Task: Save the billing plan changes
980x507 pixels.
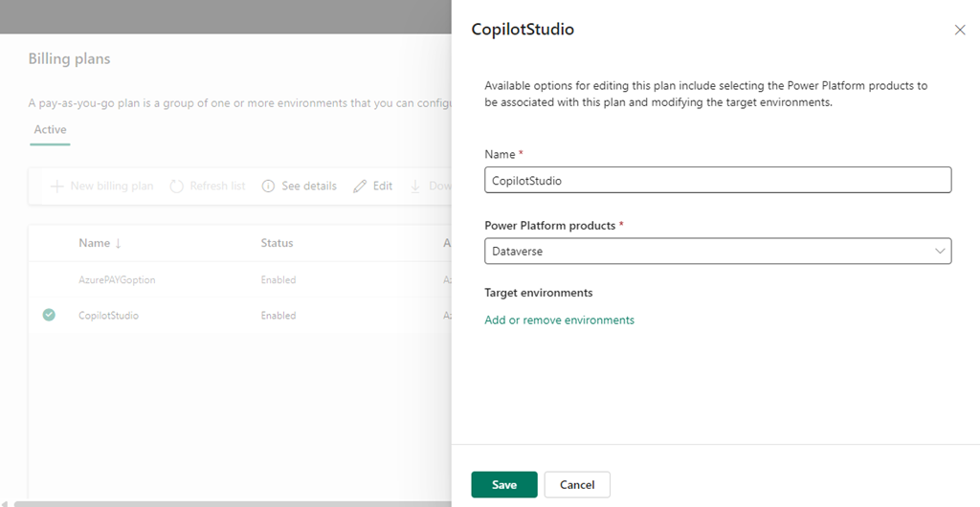Action: tap(504, 485)
